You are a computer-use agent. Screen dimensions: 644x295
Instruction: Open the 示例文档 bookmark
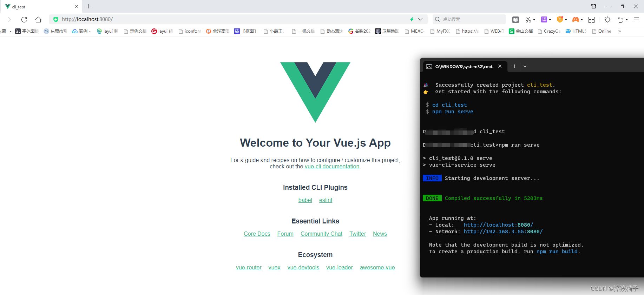(x=135, y=31)
